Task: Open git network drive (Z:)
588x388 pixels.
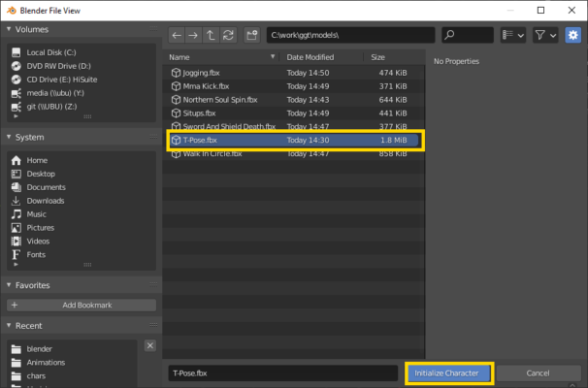Action: pyautogui.click(x=82, y=107)
